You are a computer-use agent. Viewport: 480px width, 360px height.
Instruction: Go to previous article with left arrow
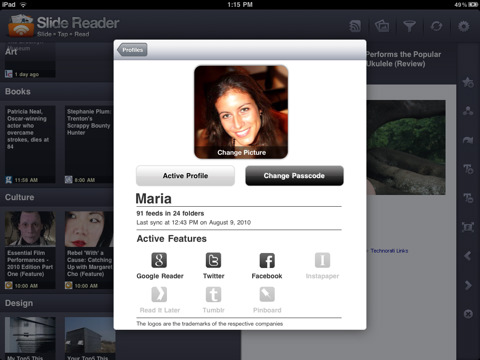(x=468, y=256)
